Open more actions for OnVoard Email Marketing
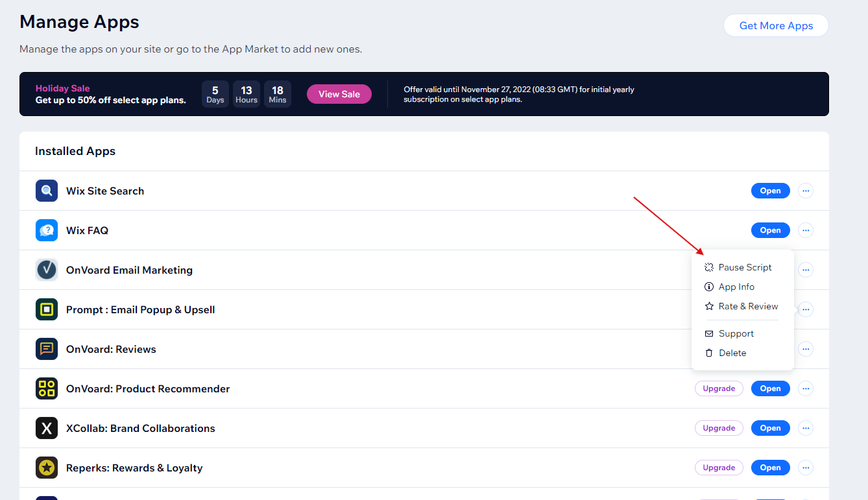The width and height of the screenshot is (868, 500). (806, 270)
